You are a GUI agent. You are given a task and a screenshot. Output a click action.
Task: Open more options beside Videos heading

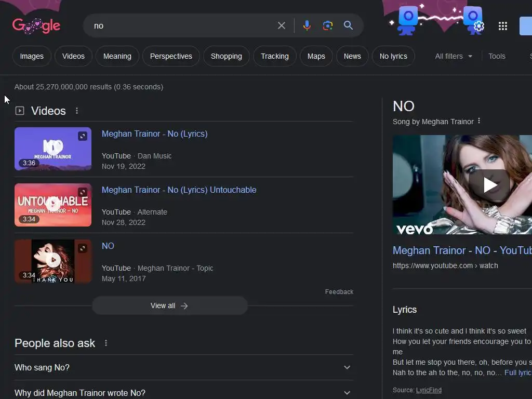77,111
